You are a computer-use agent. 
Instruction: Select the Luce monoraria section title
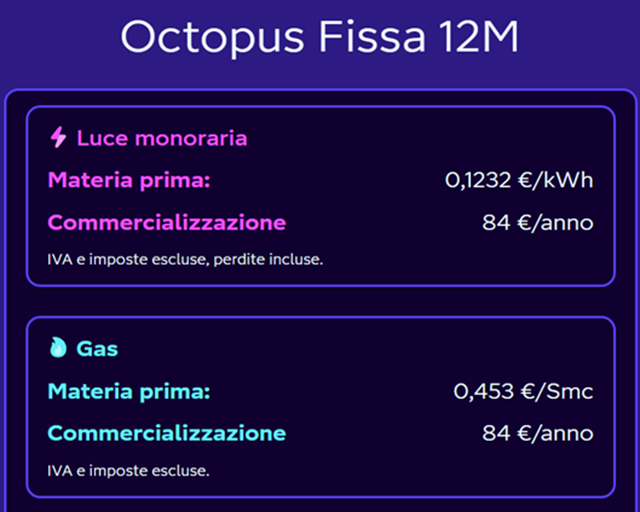pyautogui.click(x=162, y=138)
